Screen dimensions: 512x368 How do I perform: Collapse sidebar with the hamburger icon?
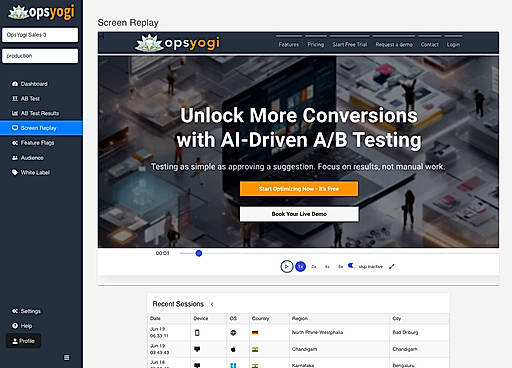click(67, 357)
